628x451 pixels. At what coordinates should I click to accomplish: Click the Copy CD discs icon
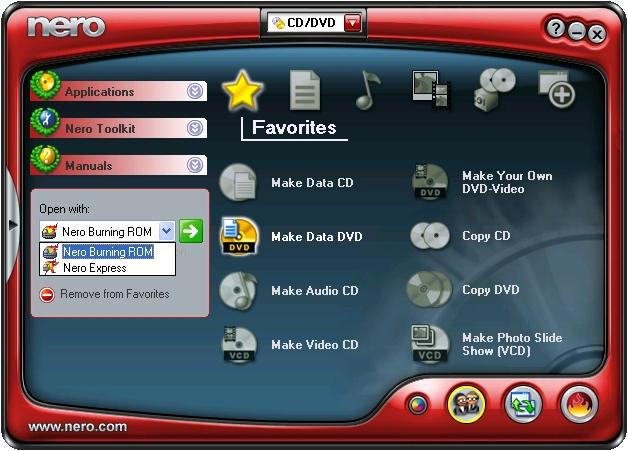(430, 236)
